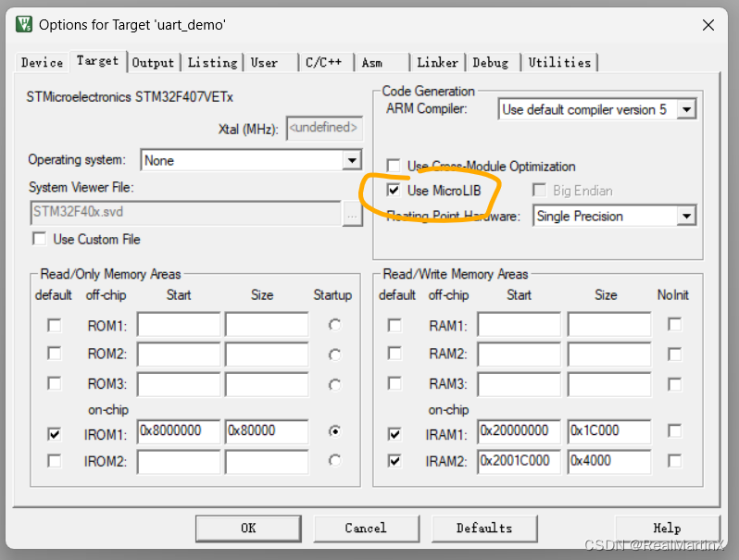Enable NoInit for RAM3

click(x=674, y=384)
